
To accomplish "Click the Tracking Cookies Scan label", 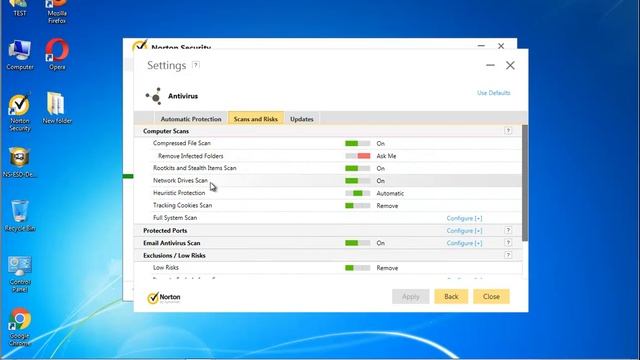I will (x=182, y=205).
